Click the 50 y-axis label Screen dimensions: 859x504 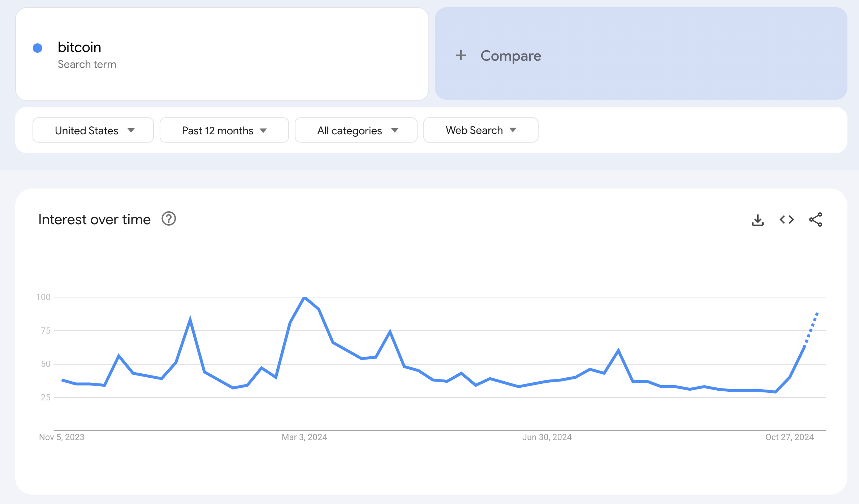pos(46,364)
